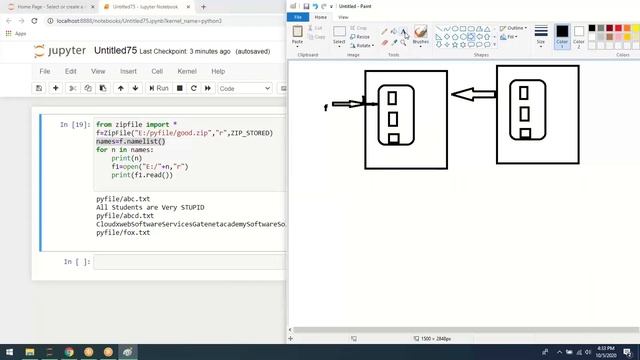Open the Jupyter File menu
The width and height of the screenshot is (640, 360).
click(x=45, y=71)
